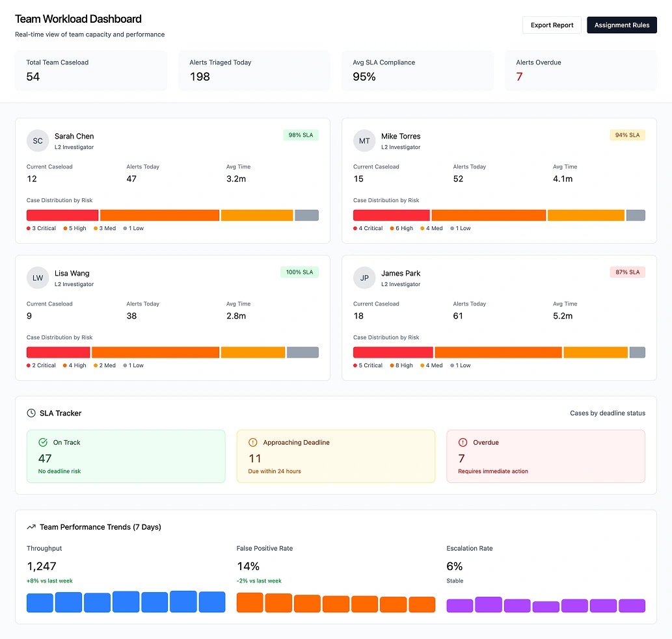Click the alert icon in the Overdue card
The height and width of the screenshot is (639, 672).
pyautogui.click(x=462, y=442)
